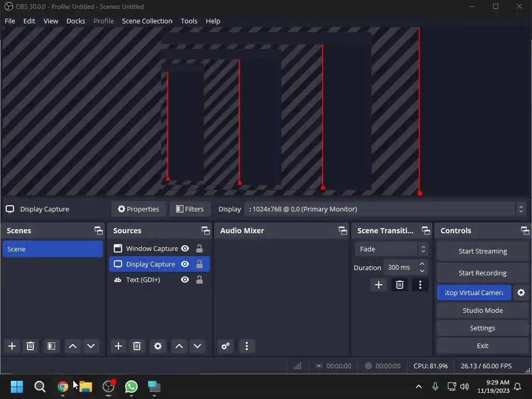Select the Scene item in Scenes list
Image resolution: width=532 pixels, height=399 pixels.
(52, 249)
